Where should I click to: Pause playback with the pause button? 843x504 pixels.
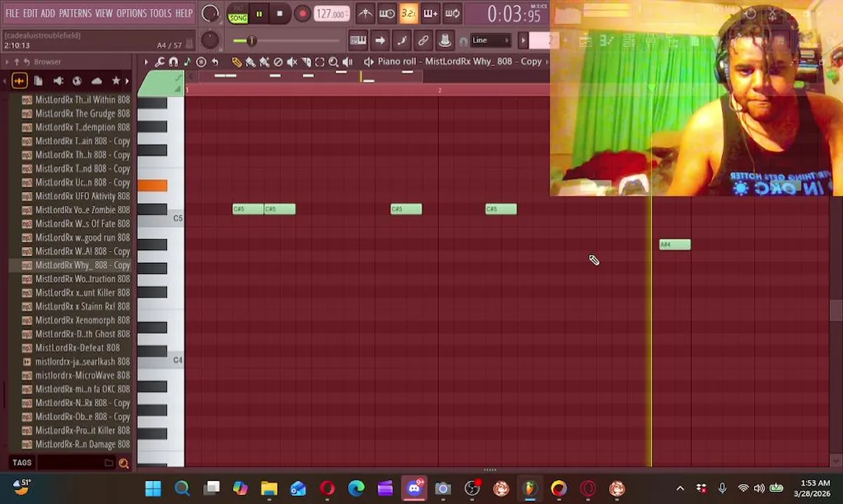(x=259, y=13)
